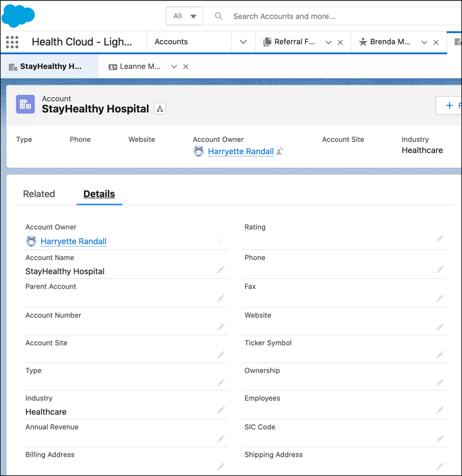
Task: Edit Annual Revenue pencil icon
Action: (x=221, y=439)
